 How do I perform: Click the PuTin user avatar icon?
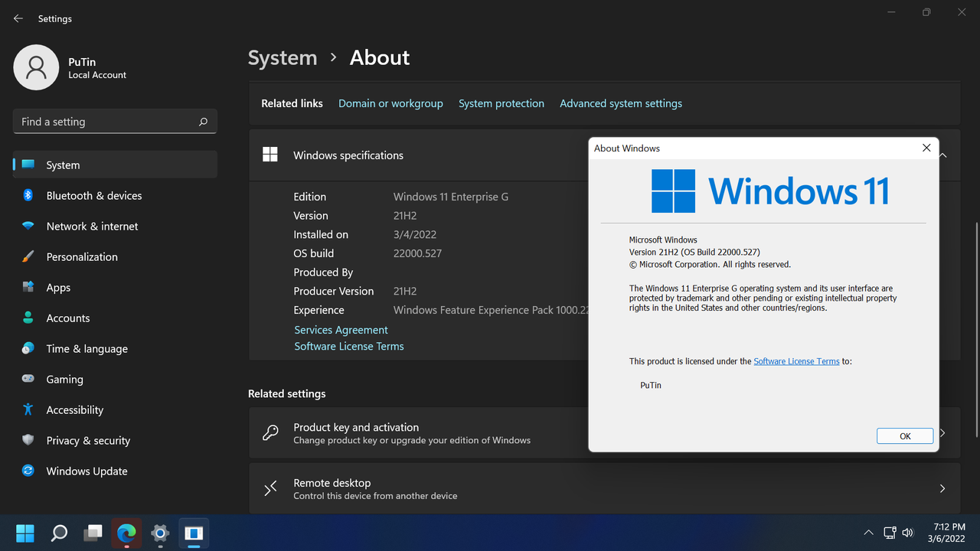(36, 67)
